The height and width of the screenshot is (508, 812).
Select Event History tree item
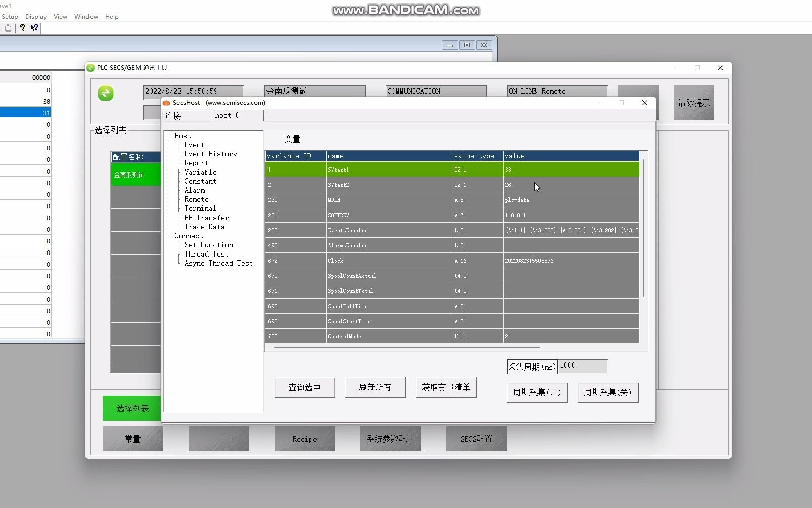210,154
